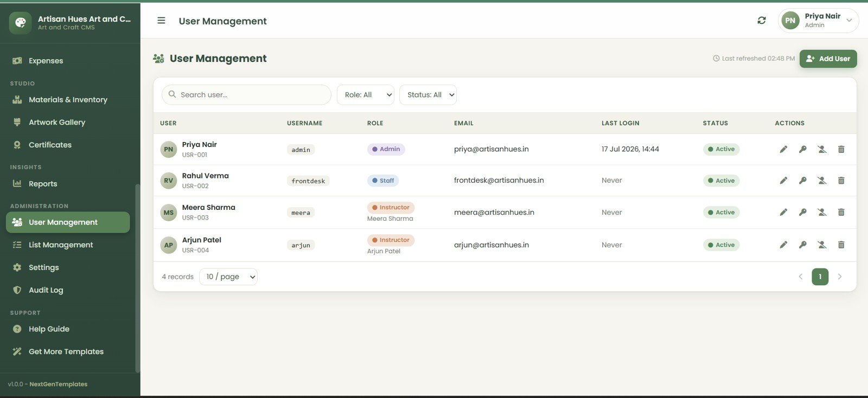Select User Management in the sidebar
868x398 pixels.
point(68,222)
